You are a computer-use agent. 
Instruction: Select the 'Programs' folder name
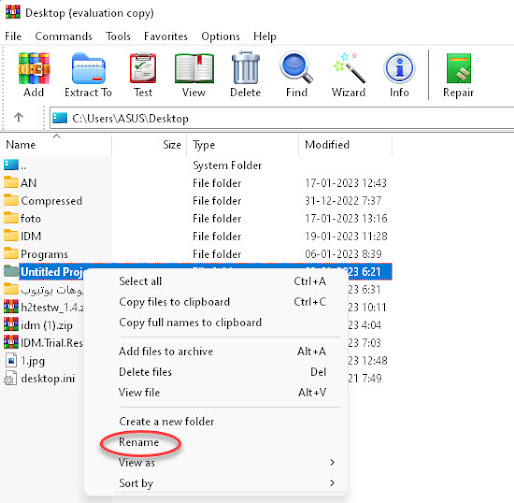click(44, 254)
